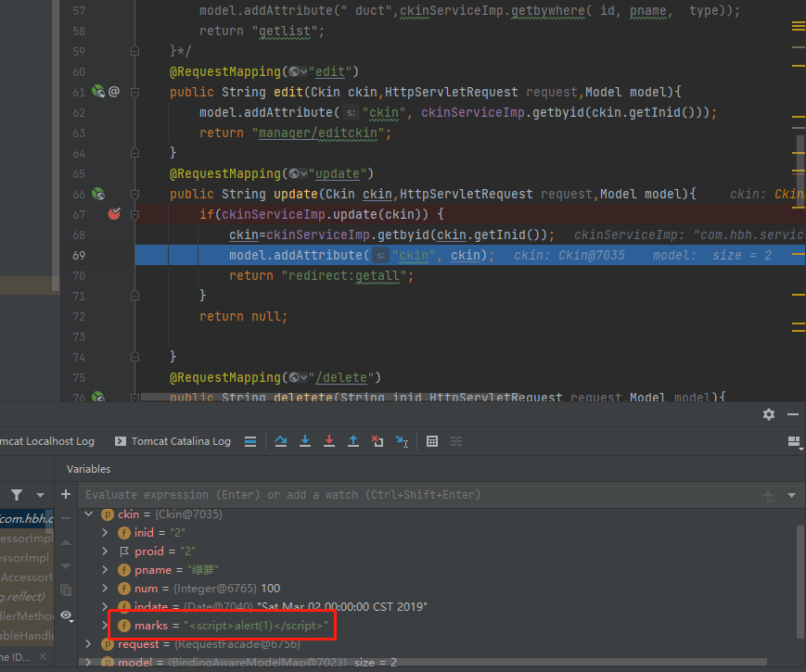Click the request mapping gutter icon on line 61
This screenshot has height=672, width=806.
pyautogui.click(x=98, y=92)
